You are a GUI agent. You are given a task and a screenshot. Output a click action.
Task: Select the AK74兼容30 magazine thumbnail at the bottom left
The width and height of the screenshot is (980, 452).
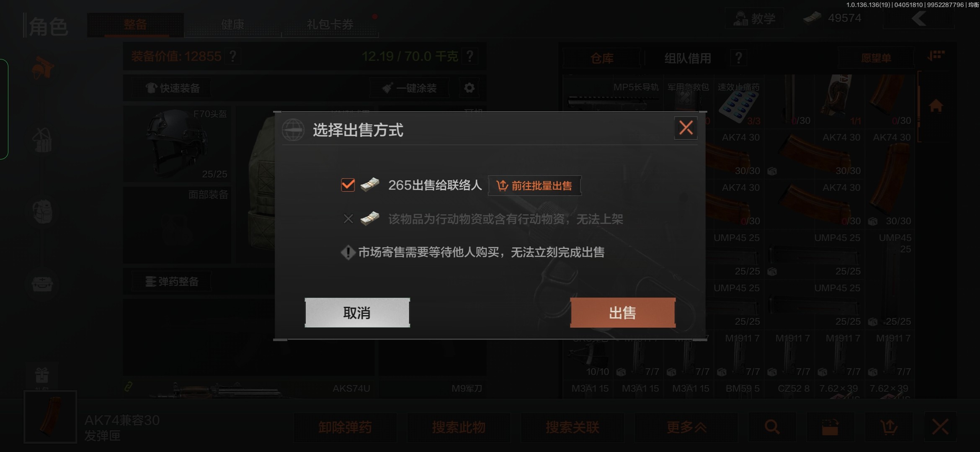[x=50, y=417]
